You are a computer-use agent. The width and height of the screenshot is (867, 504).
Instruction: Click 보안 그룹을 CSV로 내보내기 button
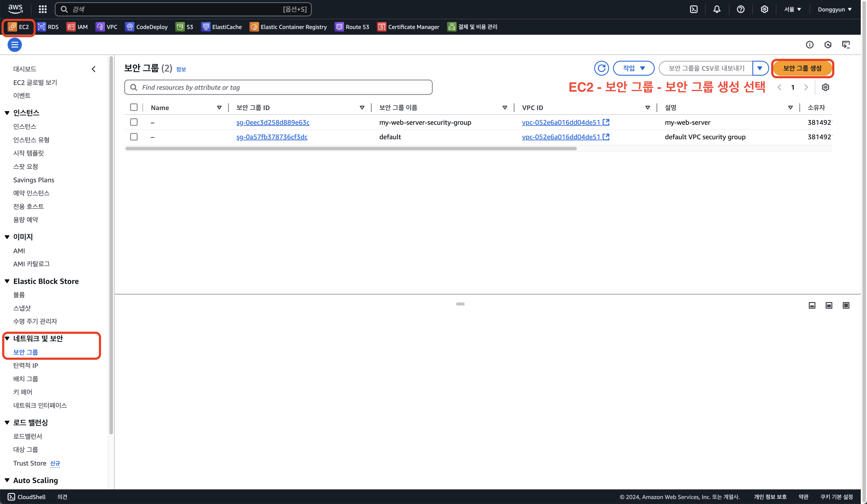[x=706, y=68]
